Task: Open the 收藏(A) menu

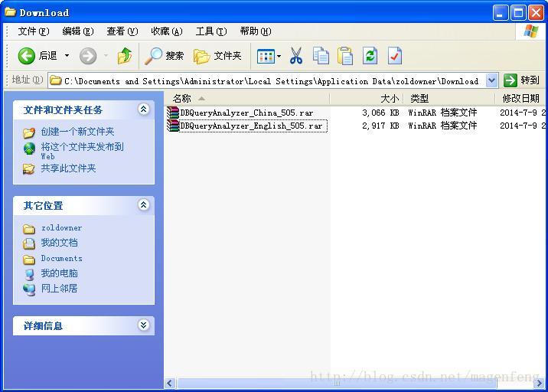Action: pos(167,31)
